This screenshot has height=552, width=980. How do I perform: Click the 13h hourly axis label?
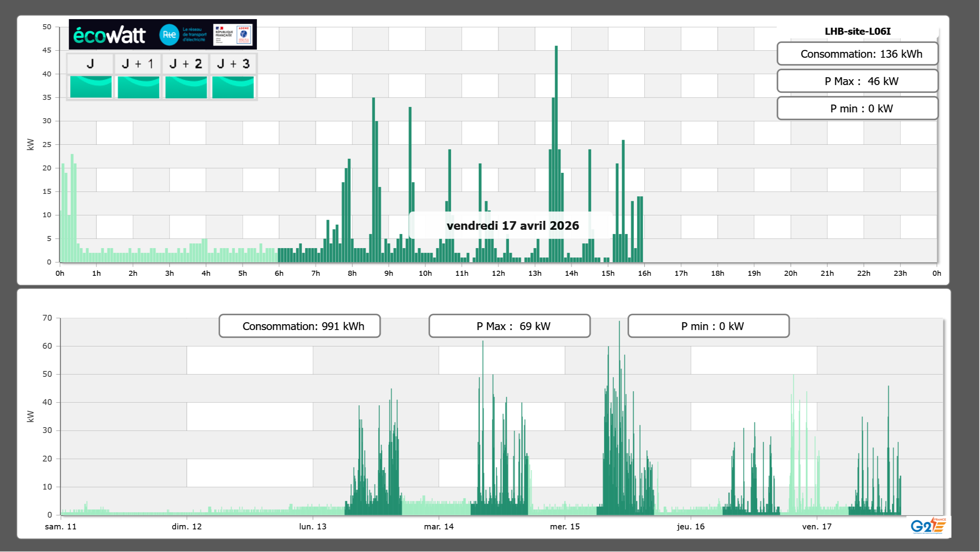535,273
